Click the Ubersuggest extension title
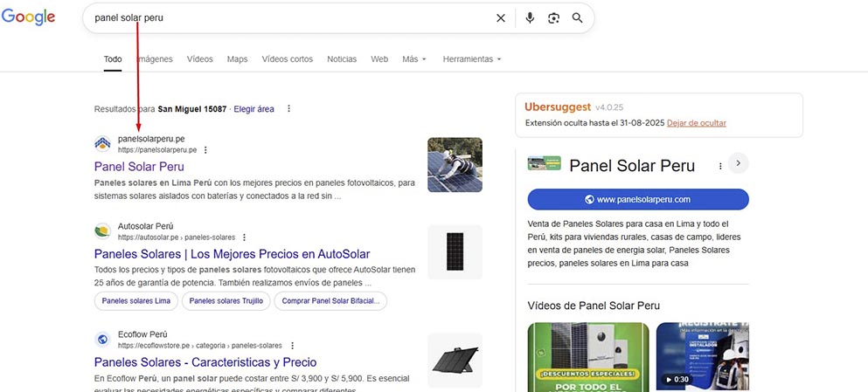The width and height of the screenshot is (868, 392). pos(558,107)
